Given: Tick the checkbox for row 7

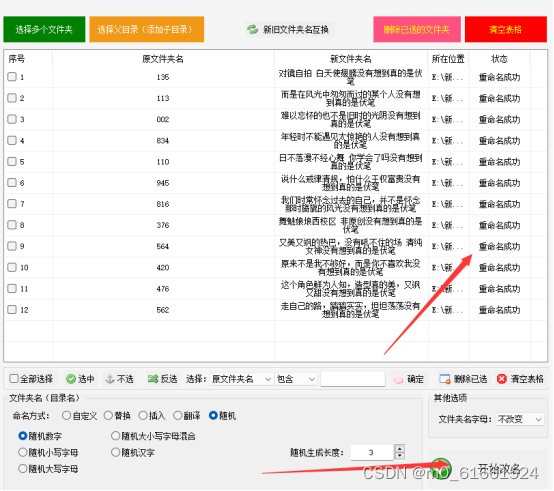Looking at the screenshot, I should [x=12, y=203].
